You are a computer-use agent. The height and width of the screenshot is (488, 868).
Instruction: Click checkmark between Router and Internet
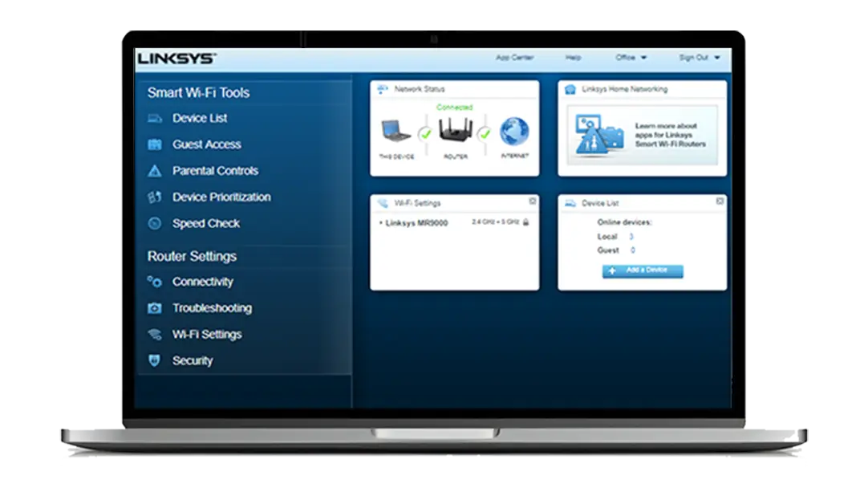point(485,133)
